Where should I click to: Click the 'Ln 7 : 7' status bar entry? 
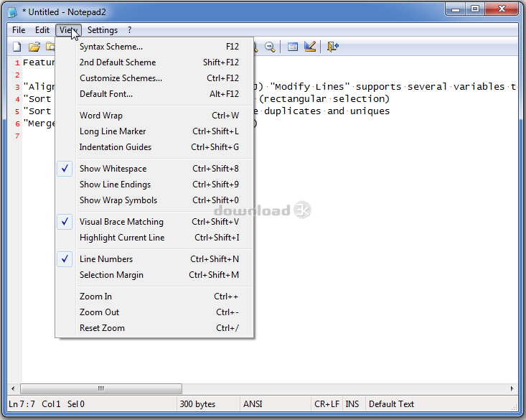22,404
